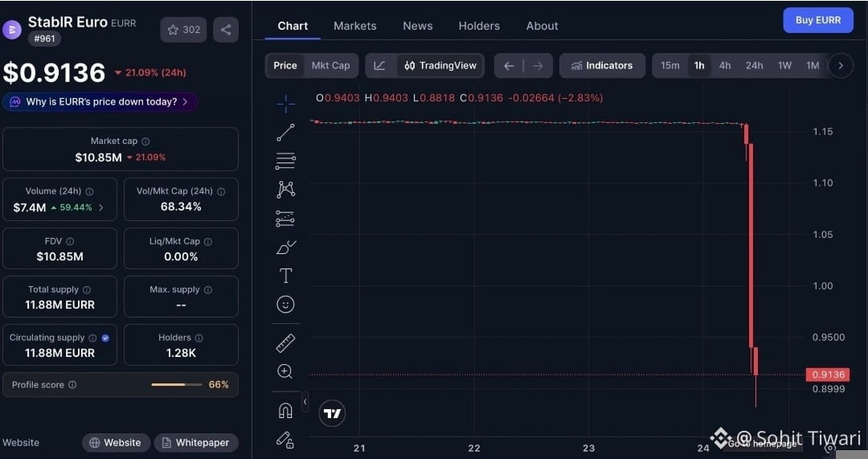868x459 pixels.
Task: Select the crosshair cursor tool
Action: coord(285,104)
